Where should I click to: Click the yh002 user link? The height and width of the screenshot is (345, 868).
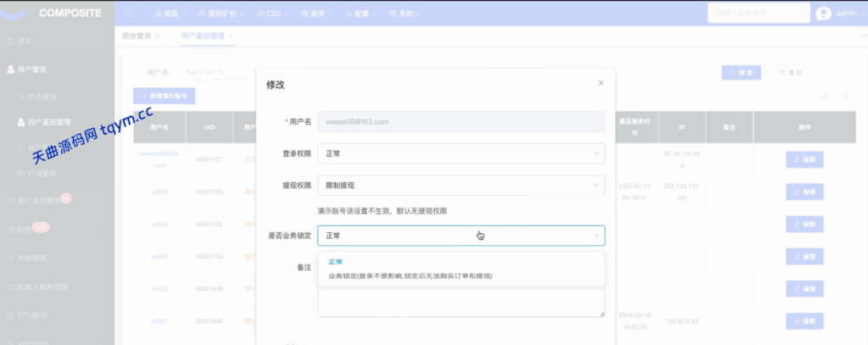point(159,288)
